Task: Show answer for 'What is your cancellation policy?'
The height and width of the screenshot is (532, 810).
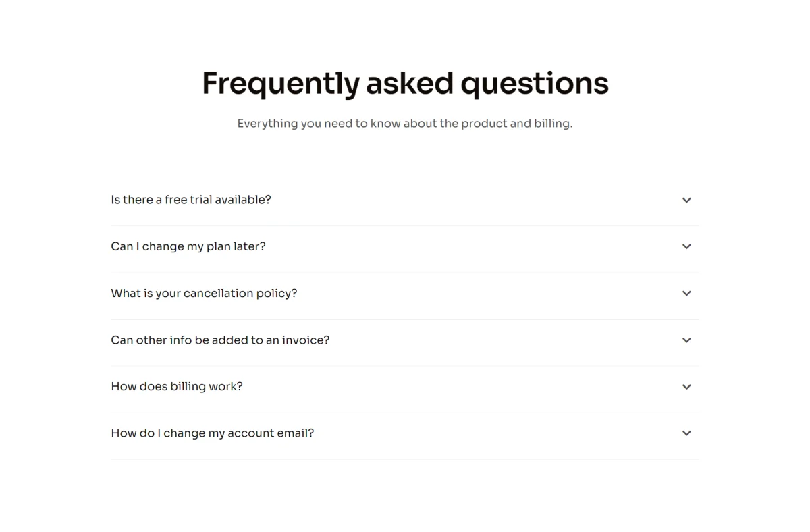Action: coord(204,293)
